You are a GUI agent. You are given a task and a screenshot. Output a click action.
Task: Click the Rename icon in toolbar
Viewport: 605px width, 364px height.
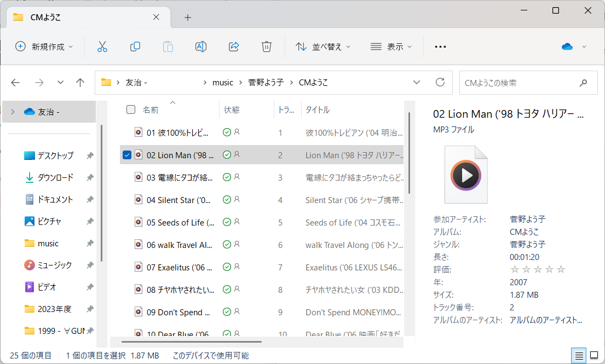tap(200, 47)
